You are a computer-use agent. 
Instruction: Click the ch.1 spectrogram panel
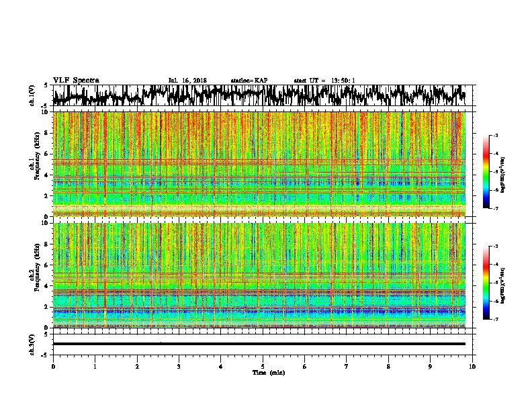(x=259, y=164)
